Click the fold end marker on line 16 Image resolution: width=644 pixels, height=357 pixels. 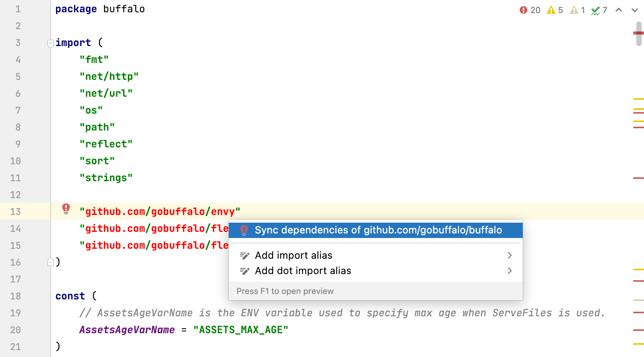tap(50, 262)
